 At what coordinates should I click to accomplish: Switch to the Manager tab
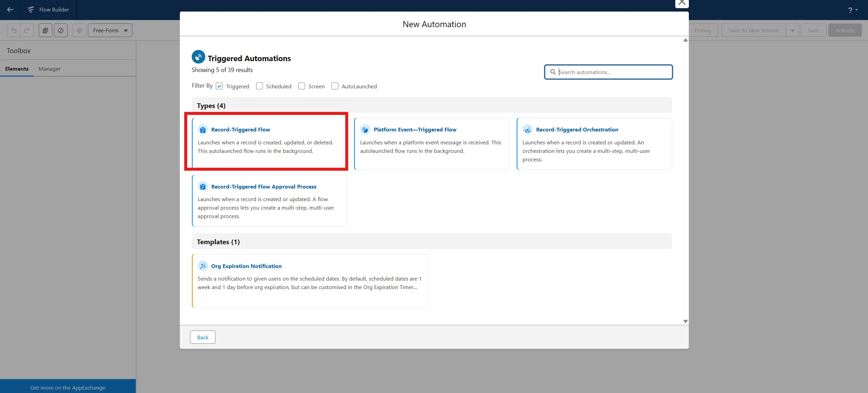click(x=50, y=69)
